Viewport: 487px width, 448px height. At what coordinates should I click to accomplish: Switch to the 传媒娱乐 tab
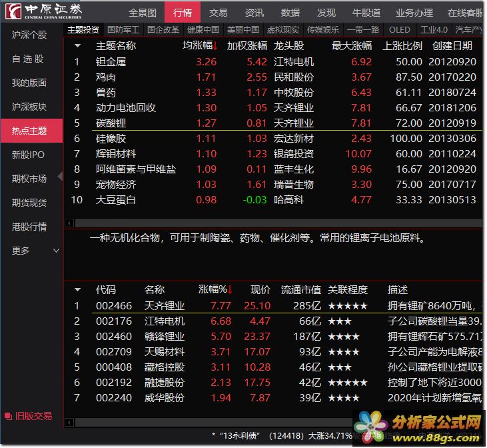click(x=323, y=30)
